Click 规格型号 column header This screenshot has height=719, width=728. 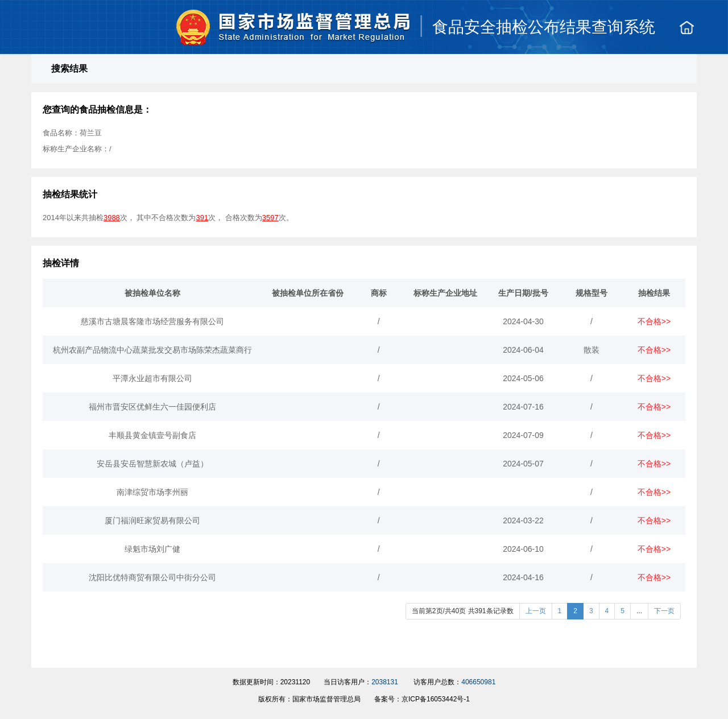coord(591,293)
